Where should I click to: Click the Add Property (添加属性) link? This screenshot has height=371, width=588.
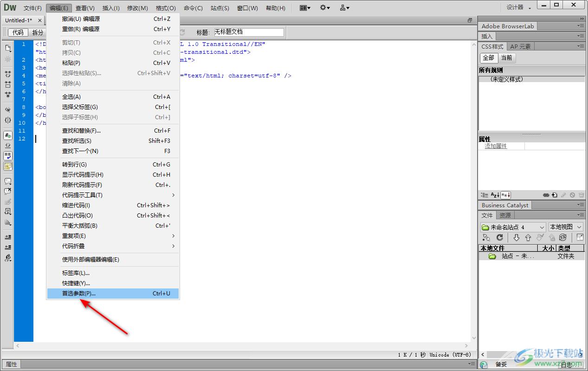coord(496,146)
